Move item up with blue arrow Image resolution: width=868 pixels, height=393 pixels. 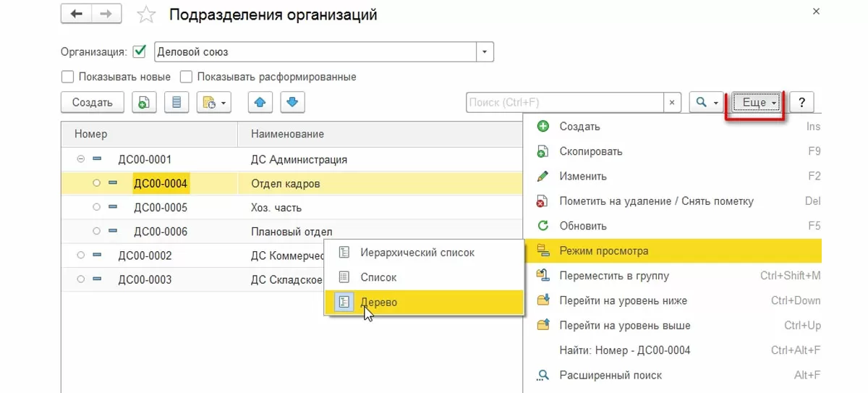coord(260,103)
